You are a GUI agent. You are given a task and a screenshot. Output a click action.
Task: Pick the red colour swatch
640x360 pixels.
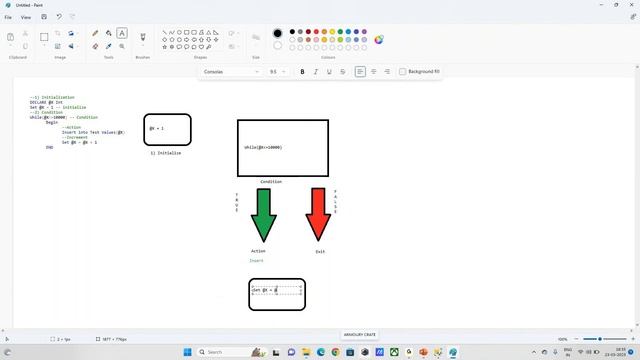point(316,32)
